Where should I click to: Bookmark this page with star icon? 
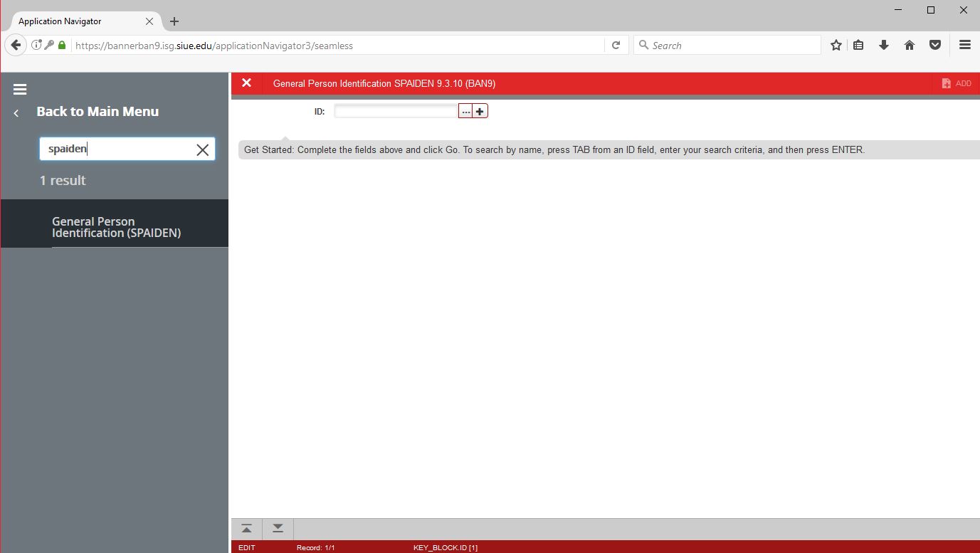pyautogui.click(x=836, y=46)
